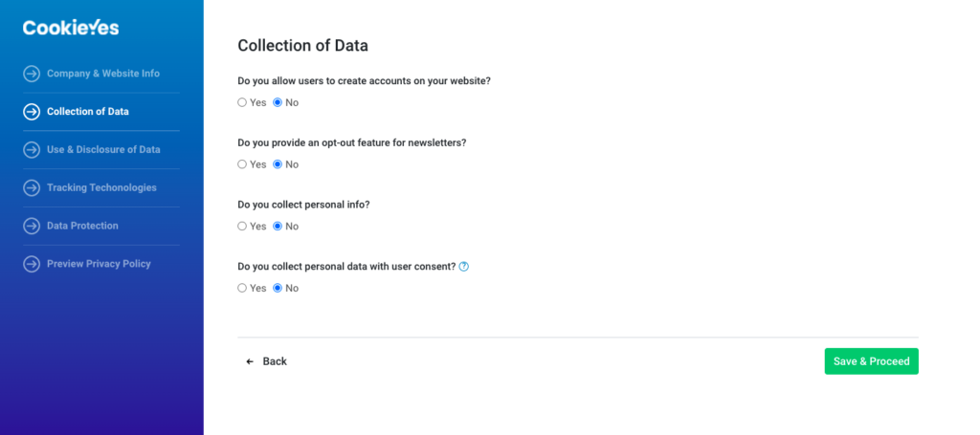Select Yes for personal data with consent
Image resolution: width=980 pixels, height=435 pixels.
coord(243,288)
